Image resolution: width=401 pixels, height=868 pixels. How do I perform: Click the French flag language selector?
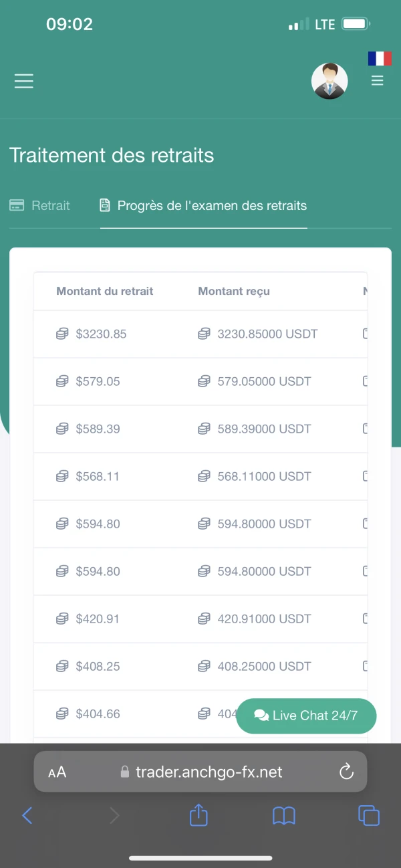[380, 59]
